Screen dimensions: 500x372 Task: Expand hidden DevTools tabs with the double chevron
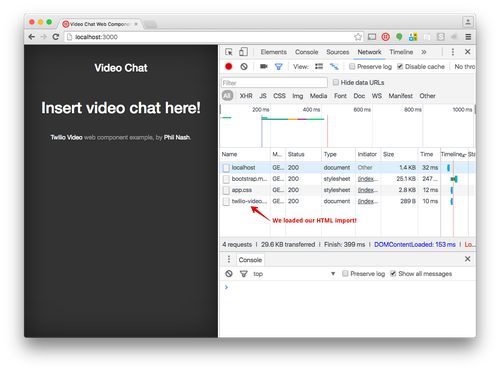[424, 52]
